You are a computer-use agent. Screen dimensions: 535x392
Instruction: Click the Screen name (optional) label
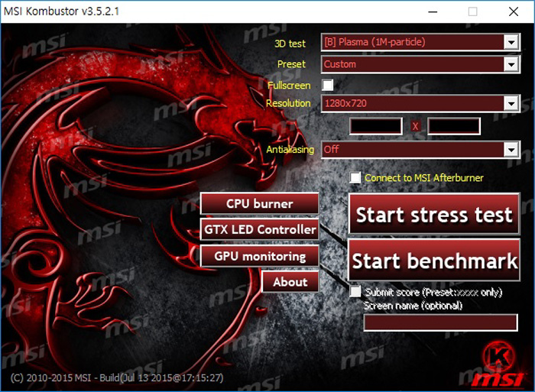[x=413, y=306]
